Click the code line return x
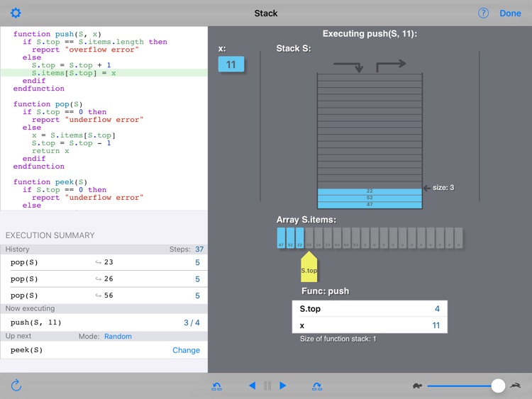Viewport: 532px width, 399px height. point(50,151)
